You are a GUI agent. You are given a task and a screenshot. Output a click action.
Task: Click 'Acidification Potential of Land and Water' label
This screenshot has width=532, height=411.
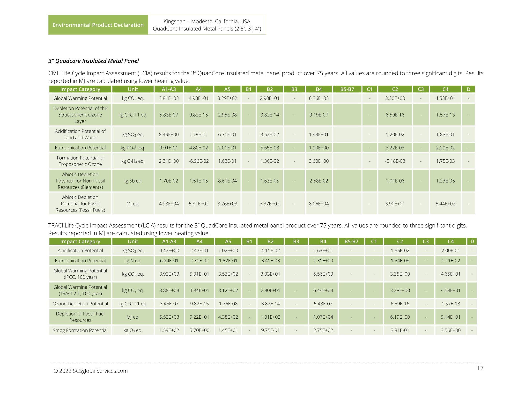click(x=80, y=134)
